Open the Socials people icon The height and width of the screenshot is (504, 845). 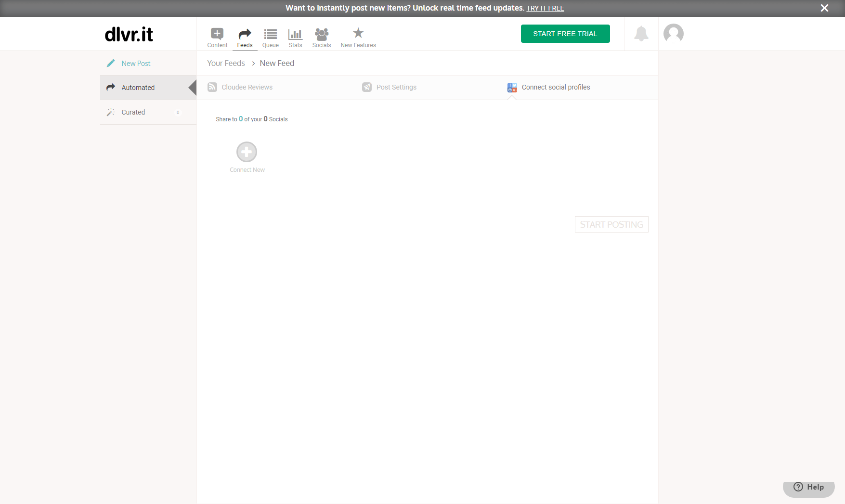321,34
